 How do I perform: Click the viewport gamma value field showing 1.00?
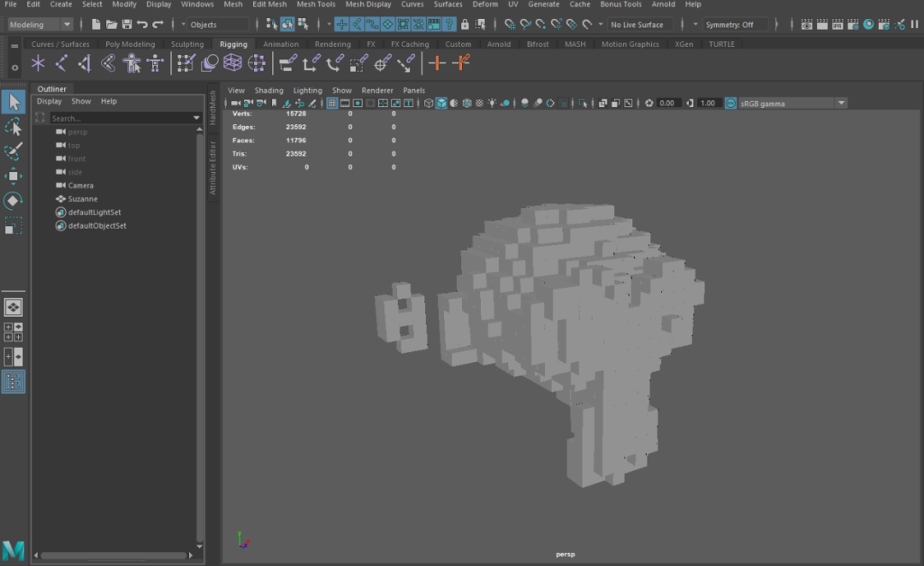(708, 103)
